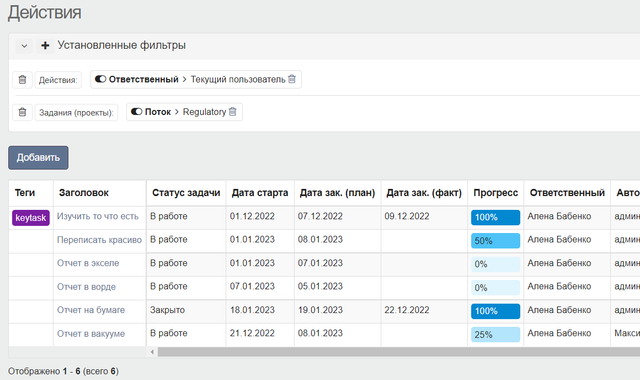This screenshot has height=380, width=640.
Task: Click the Добавить button
Action: 38,158
